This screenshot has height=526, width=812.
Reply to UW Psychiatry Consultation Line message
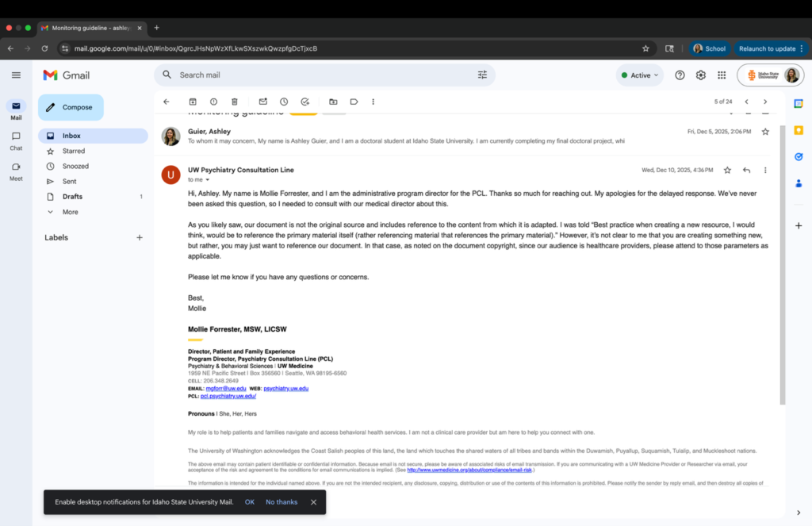(x=746, y=170)
